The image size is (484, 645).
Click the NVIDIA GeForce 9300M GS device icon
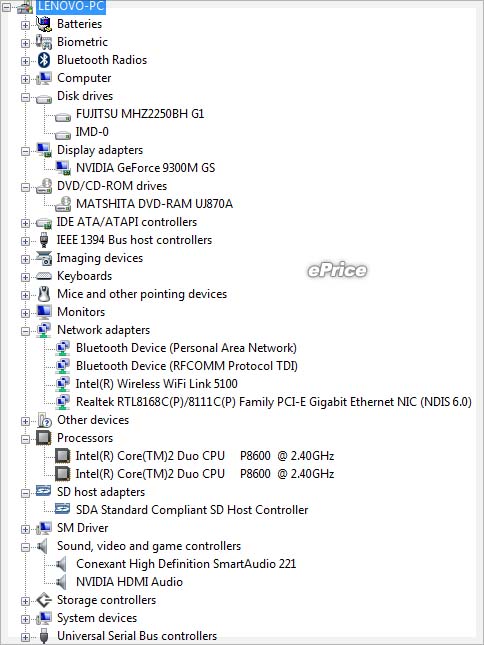63,168
